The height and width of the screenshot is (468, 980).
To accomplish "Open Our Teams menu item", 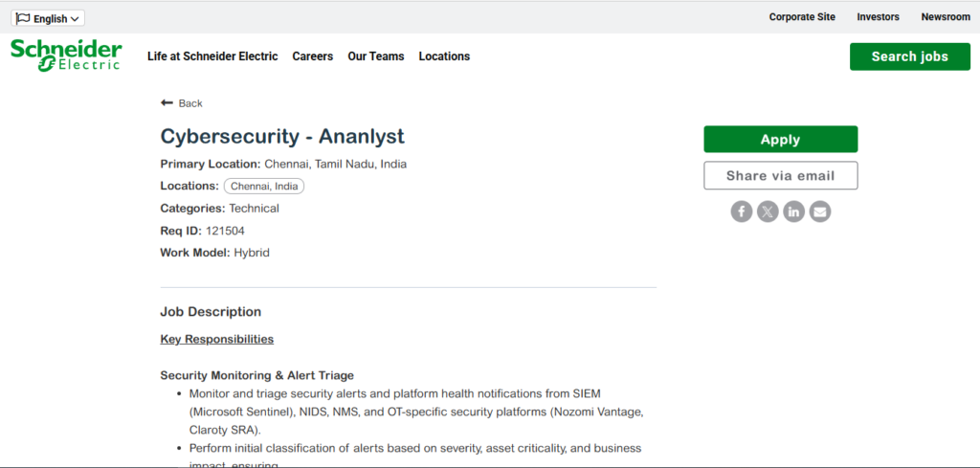I will 375,56.
